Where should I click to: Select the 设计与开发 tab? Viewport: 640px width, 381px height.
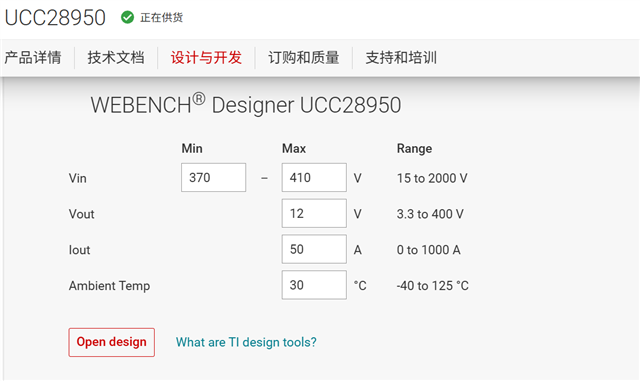[206, 58]
